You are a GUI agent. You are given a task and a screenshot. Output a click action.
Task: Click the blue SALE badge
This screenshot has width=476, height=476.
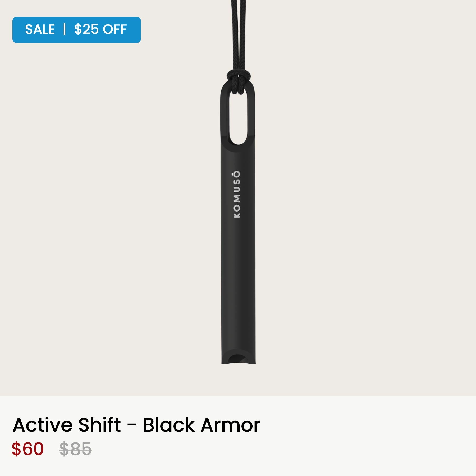76,30
